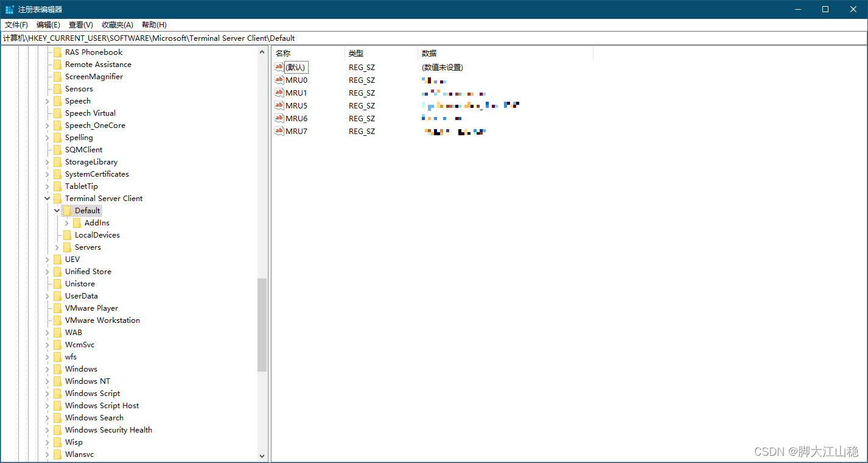This screenshot has width=868, height=463.
Task: Click the VMware Workstation folder icon
Action: pyautogui.click(x=57, y=320)
